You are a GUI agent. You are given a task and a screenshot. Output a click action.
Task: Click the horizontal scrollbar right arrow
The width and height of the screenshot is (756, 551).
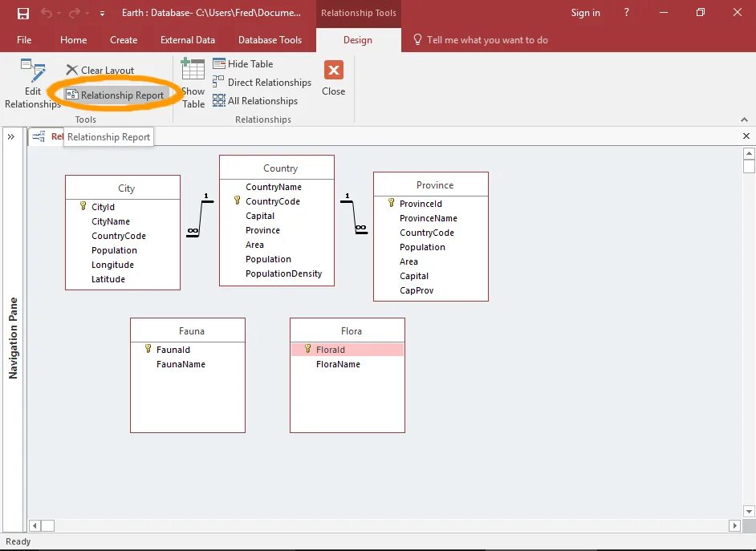pyautogui.click(x=734, y=525)
